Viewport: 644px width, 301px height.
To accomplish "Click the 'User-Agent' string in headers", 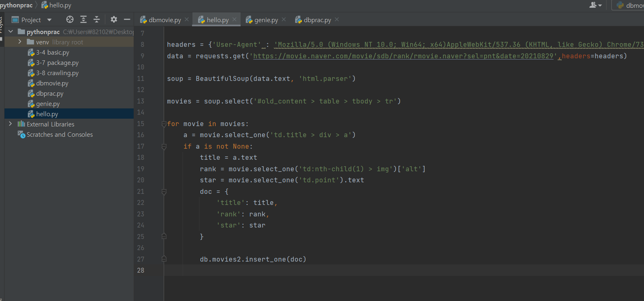I will coord(236,44).
